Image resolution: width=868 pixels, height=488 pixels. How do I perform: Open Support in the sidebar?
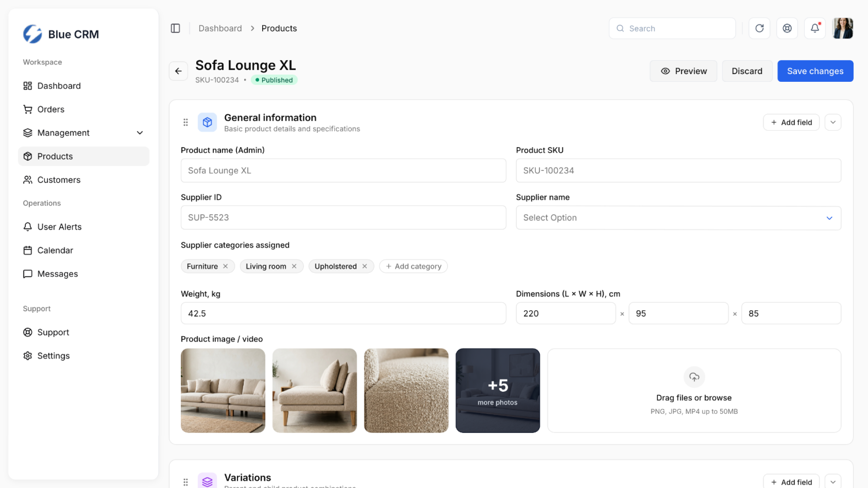tap(84, 332)
